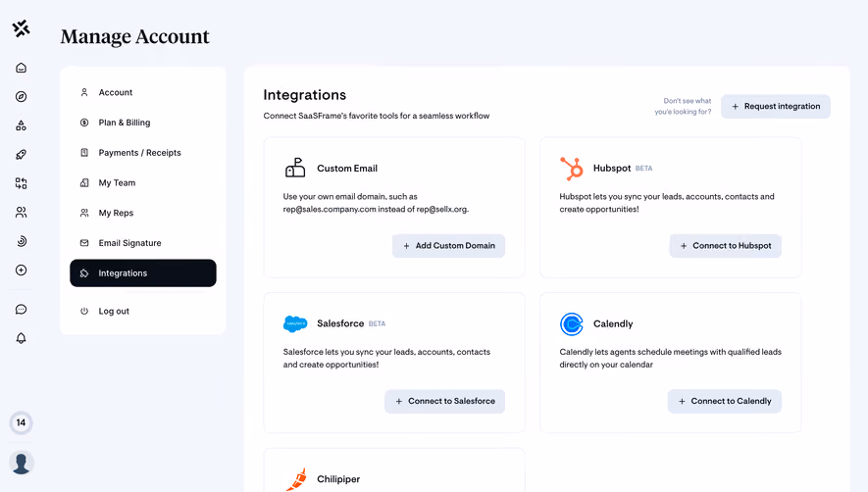This screenshot has width=868, height=492.
Task: Open the home icon in the sidebar
Action: [x=21, y=68]
